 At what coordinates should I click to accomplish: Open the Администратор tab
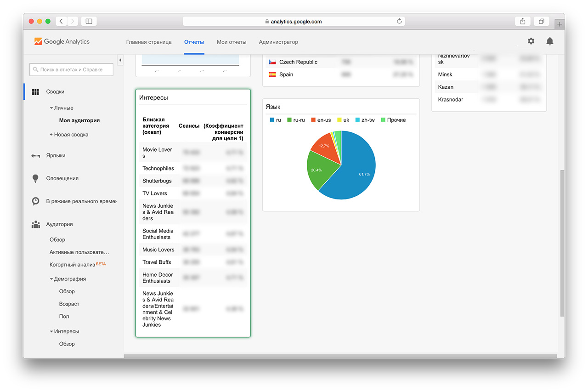(278, 42)
